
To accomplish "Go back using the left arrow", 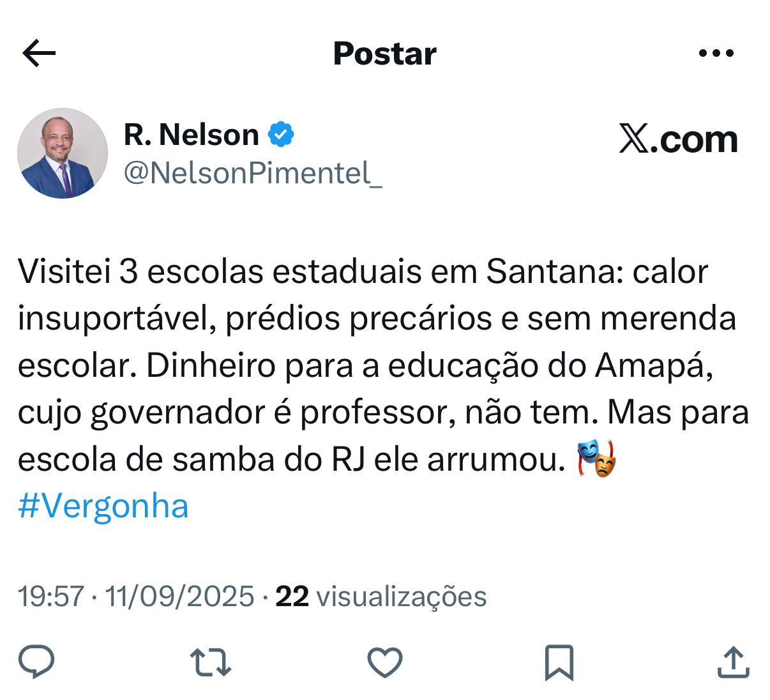I will (39, 54).
